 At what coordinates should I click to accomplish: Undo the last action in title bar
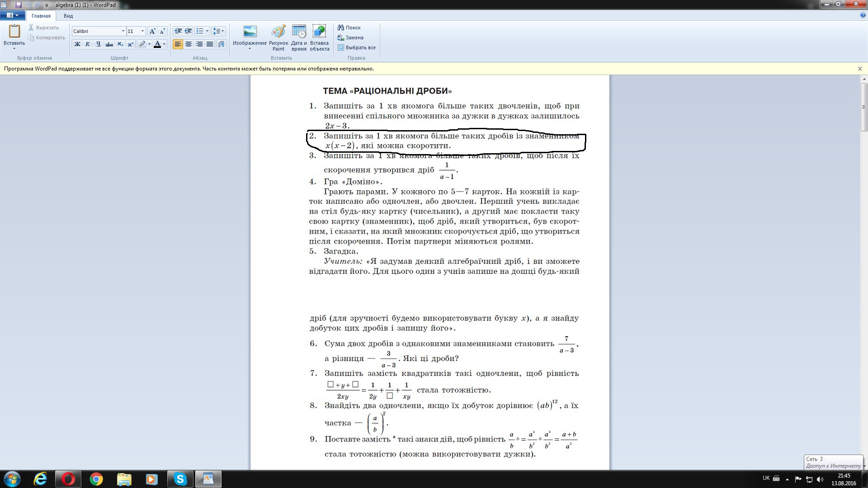[x=28, y=5]
